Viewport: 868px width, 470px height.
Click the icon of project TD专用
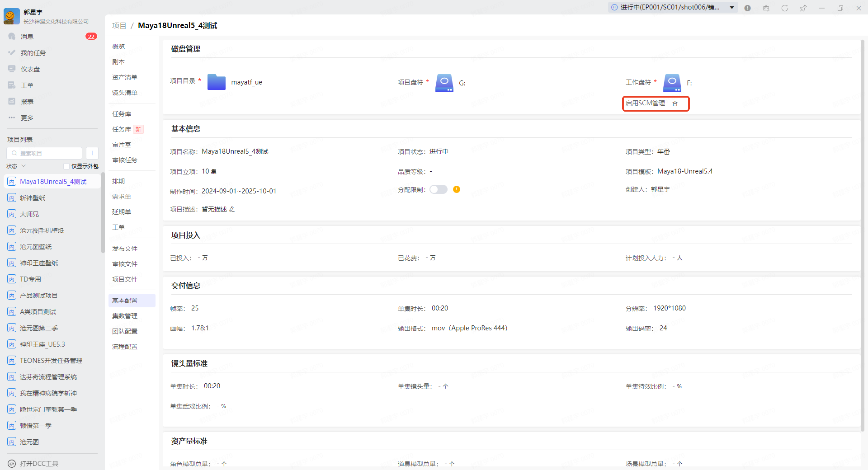(12, 279)
